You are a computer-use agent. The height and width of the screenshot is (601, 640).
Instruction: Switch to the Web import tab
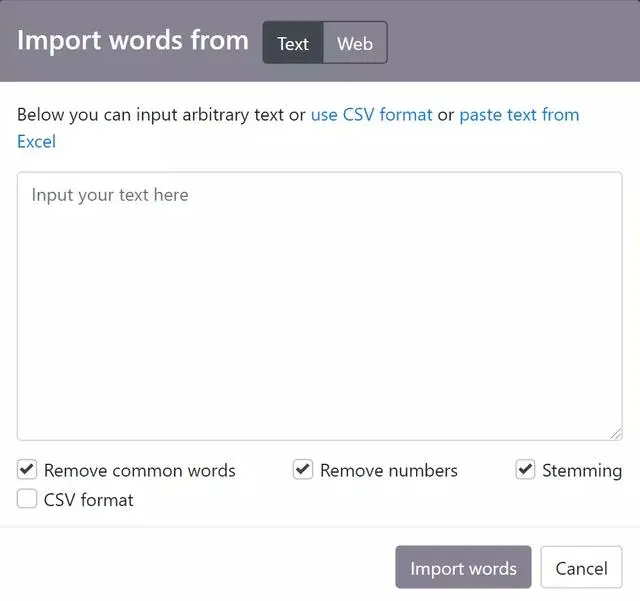click(355, 42)
